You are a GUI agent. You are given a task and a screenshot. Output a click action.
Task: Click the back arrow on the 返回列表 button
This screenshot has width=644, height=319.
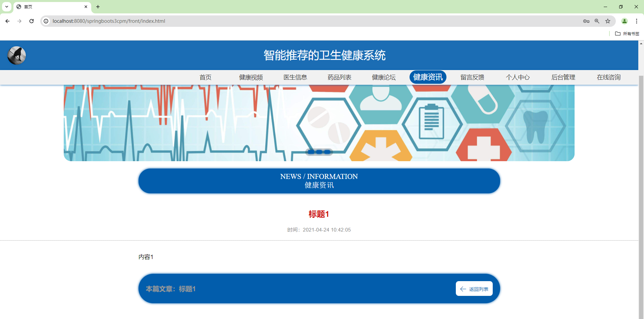[463, 289]
